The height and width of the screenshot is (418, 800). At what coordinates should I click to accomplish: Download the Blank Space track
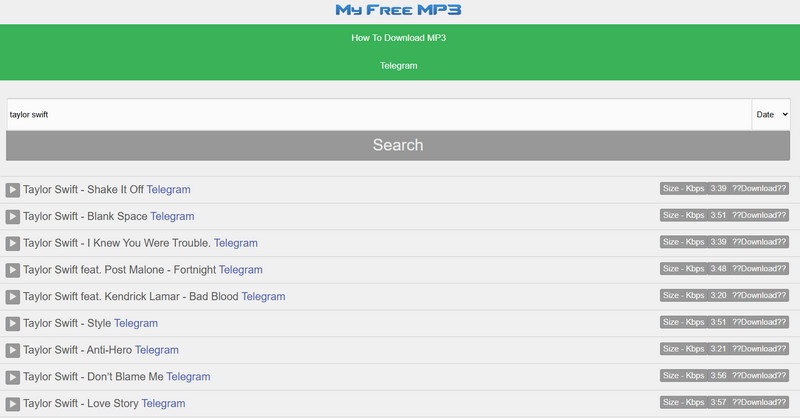point(759,215)
